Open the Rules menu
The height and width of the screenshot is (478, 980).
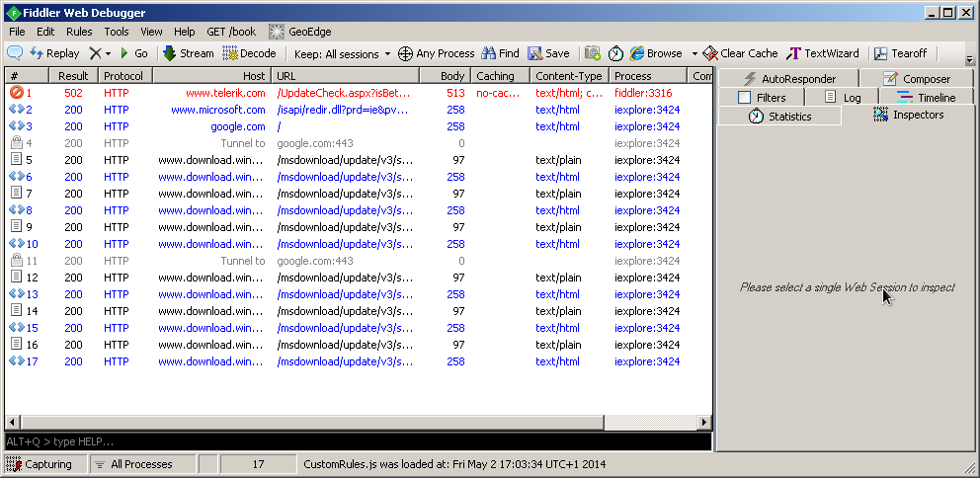79,32
